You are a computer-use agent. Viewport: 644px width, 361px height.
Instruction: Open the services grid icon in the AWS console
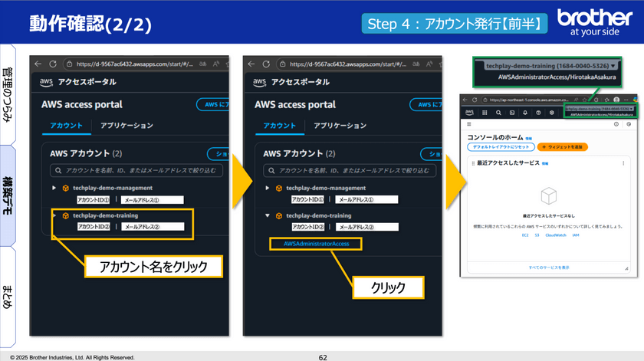[486, 112]
